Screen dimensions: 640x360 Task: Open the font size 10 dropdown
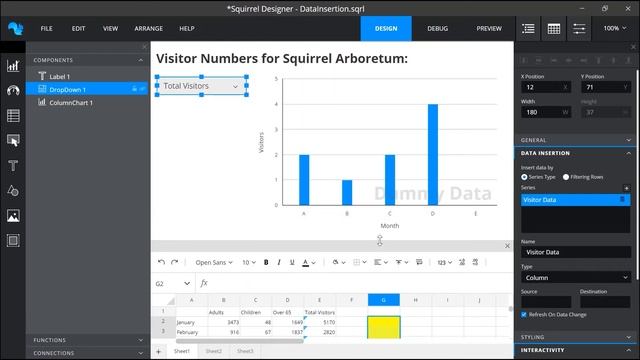click(x=249, y=262)
